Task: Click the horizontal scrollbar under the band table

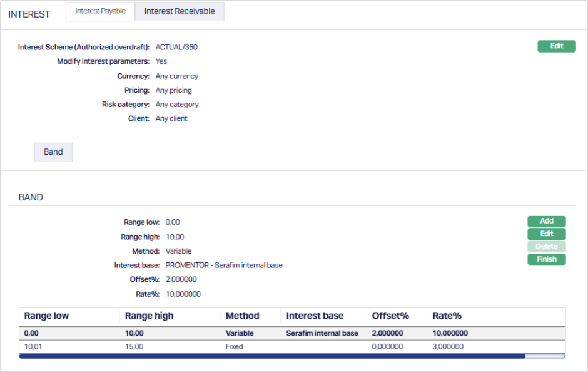Action: [272, 356]
